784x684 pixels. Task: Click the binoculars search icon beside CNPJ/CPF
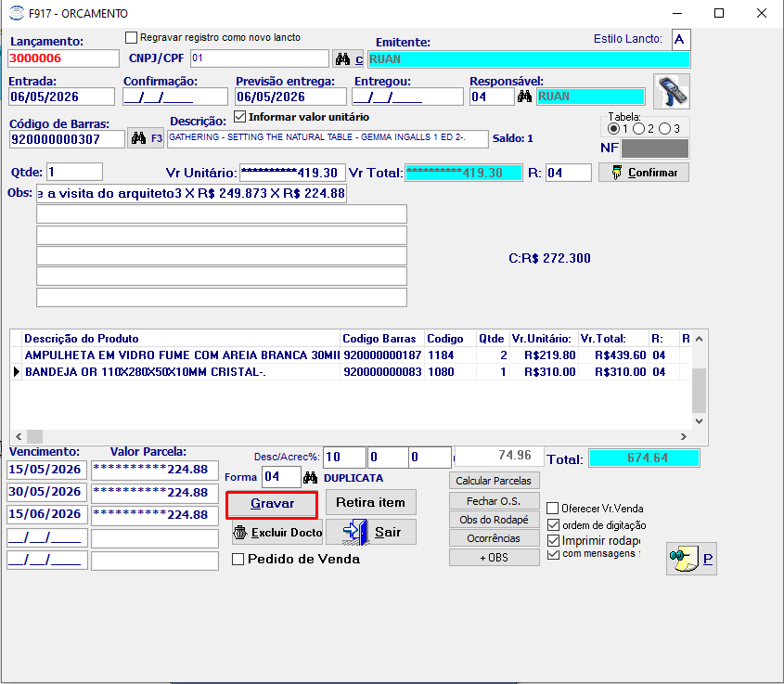(x=343, y=59)
